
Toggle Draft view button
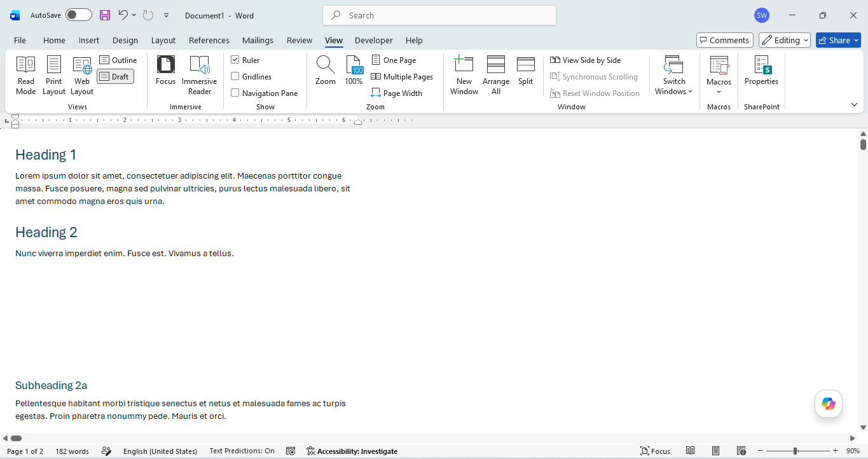pyautogui.click(x=115, y=77)
